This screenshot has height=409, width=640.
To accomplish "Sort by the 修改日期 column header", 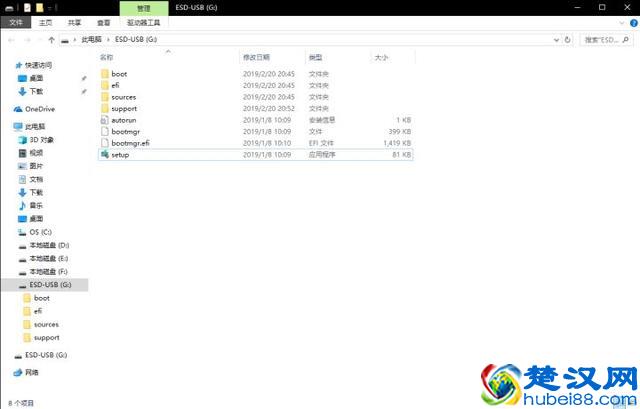I will click(256, 58).
